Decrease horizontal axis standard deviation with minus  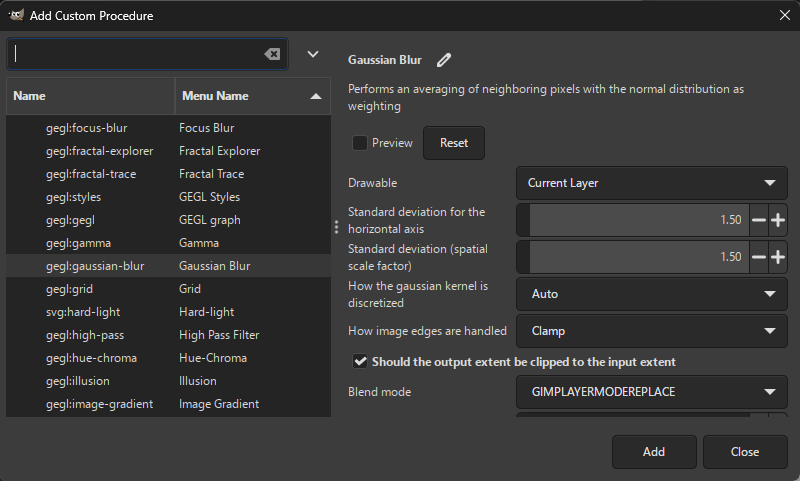click(759, 220)
